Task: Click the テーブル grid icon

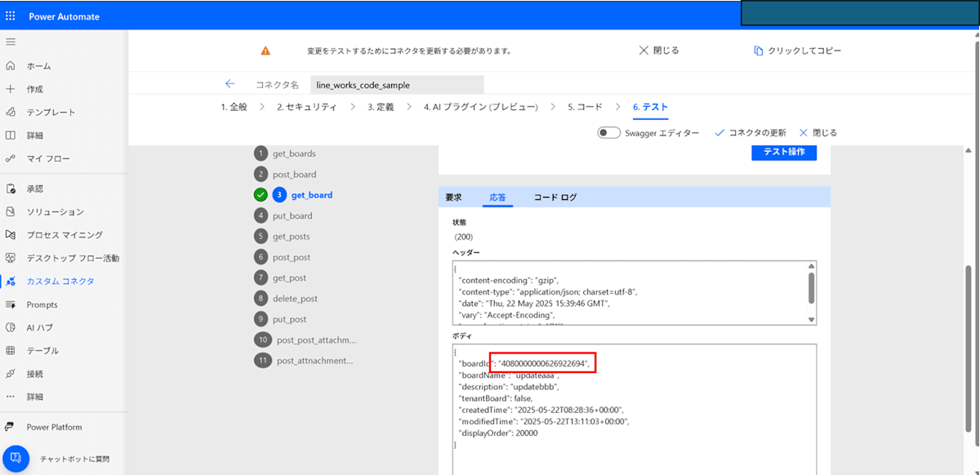Action: [x=10, y=350]
